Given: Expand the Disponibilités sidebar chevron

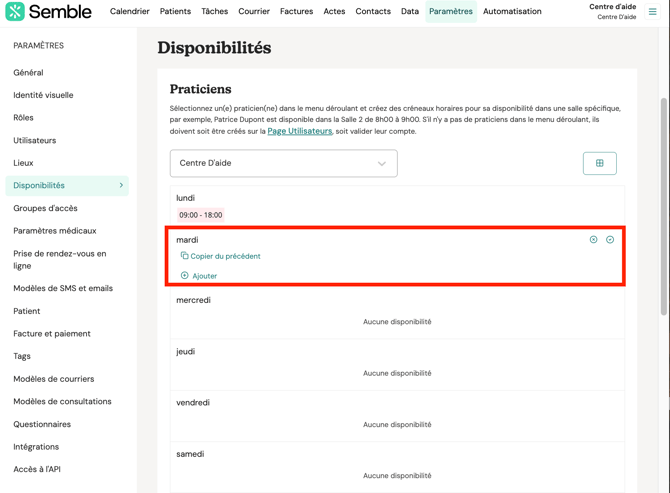Looking at the screenshot, I should click(122, 185).
